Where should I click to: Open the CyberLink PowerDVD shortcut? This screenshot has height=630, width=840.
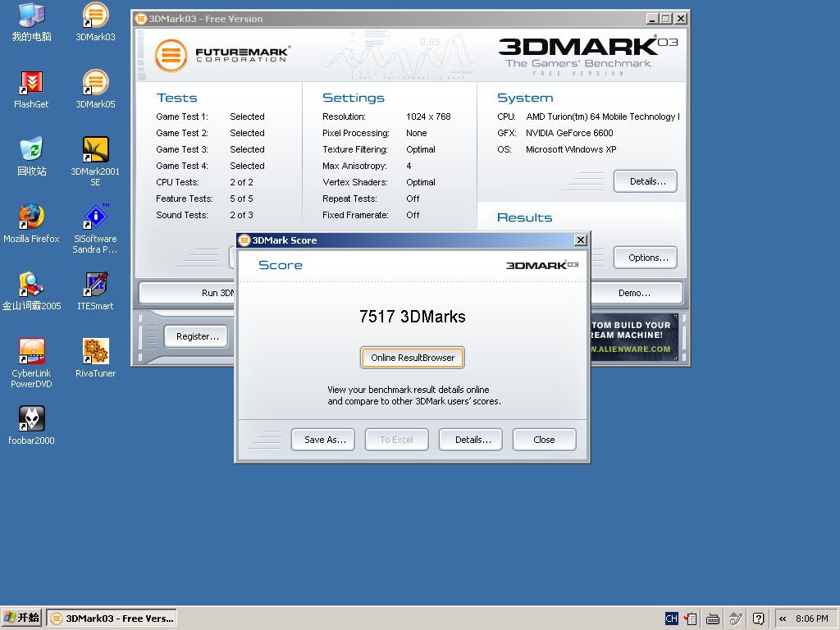[x=32, y=363]
